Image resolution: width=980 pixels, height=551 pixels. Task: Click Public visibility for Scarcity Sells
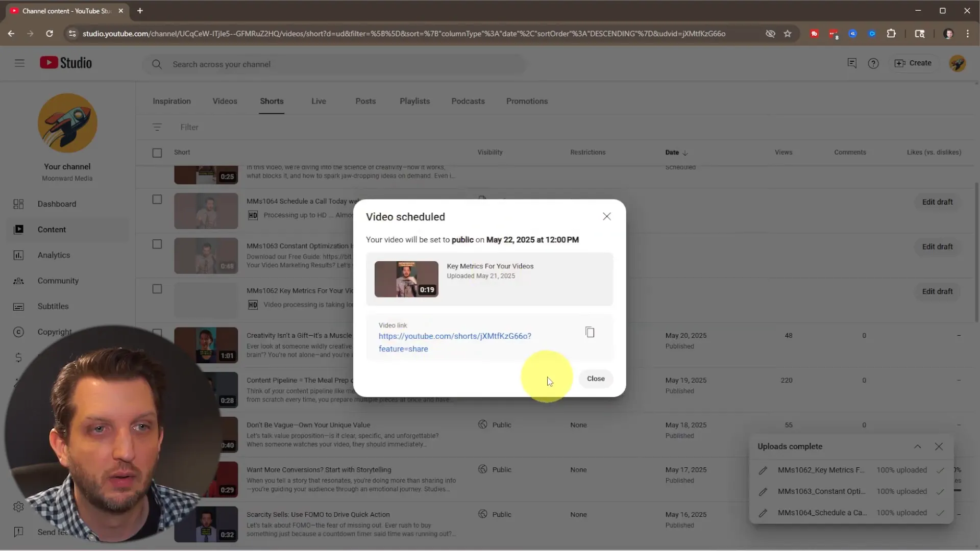495,515
